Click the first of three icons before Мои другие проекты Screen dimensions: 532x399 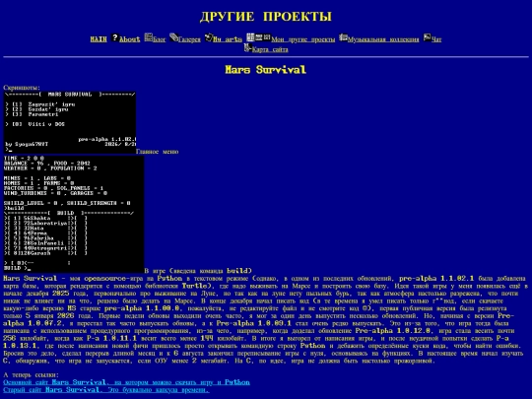click(x=250, y=37)
